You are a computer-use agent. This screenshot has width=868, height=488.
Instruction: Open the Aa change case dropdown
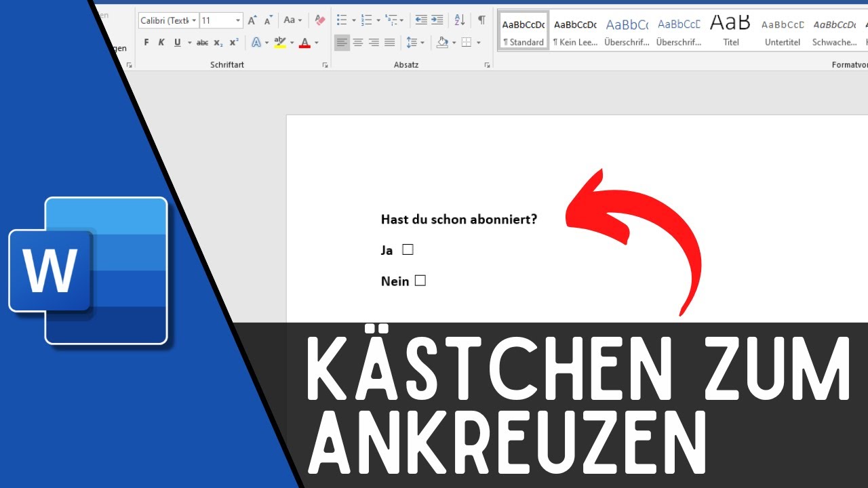click(293, 20)
